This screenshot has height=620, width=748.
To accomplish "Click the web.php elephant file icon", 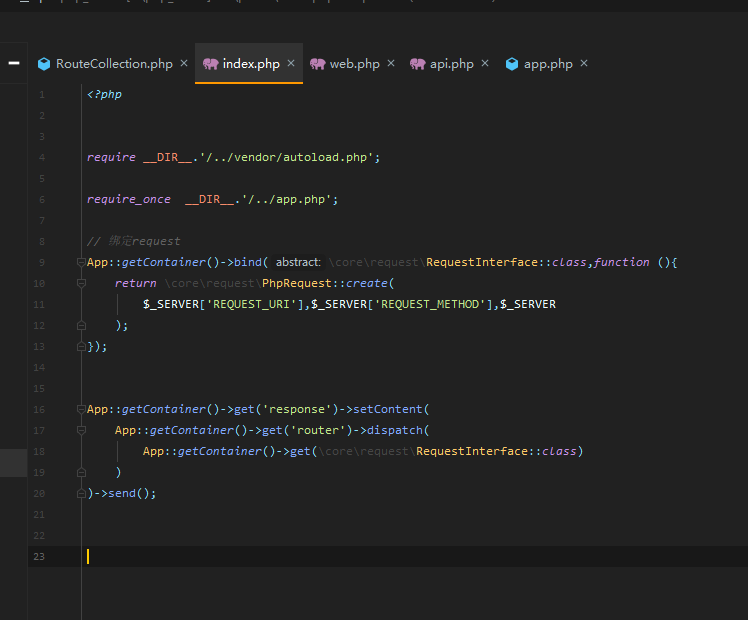I will pyautogui.click(x=318, y=64).
